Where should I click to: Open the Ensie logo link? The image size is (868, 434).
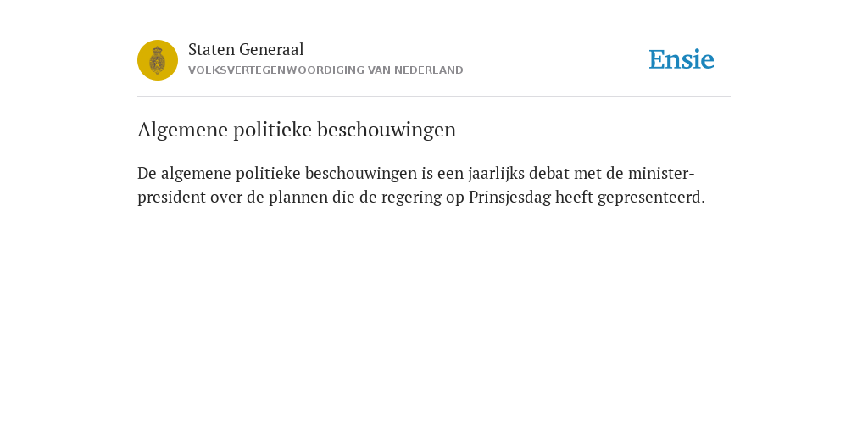(x=682, y=59)
